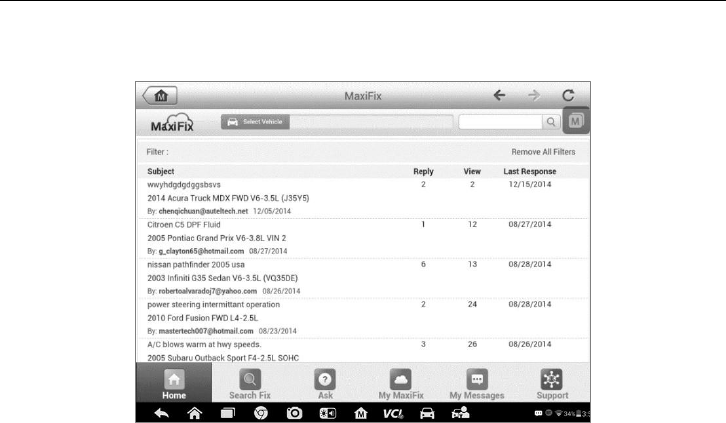Click author chenqichuan@auteltech.net

click(203, 211)
